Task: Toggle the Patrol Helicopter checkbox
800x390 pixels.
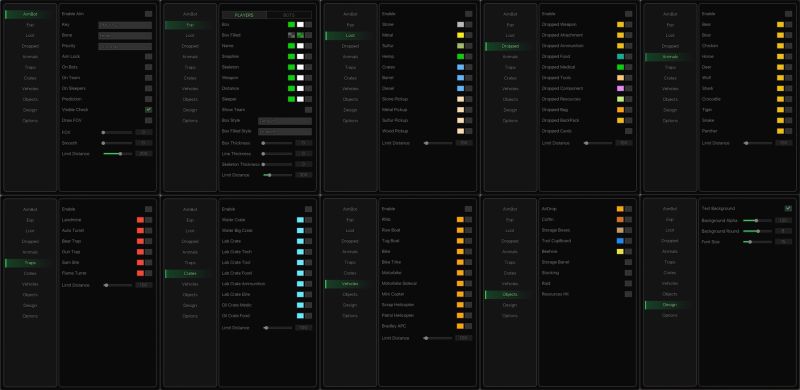Action: (x=468, y=315)
